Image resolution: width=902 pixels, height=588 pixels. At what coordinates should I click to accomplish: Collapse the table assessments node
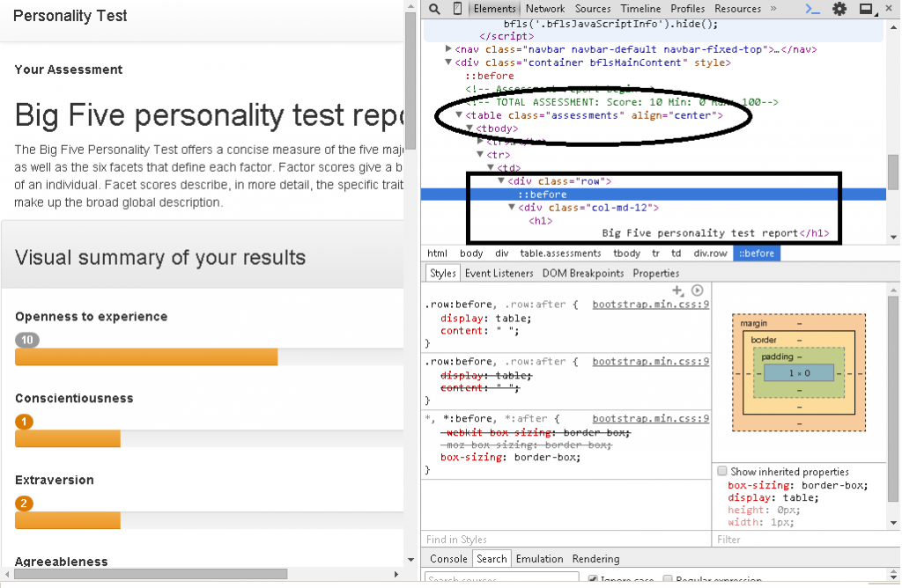[x=458, y=115]
